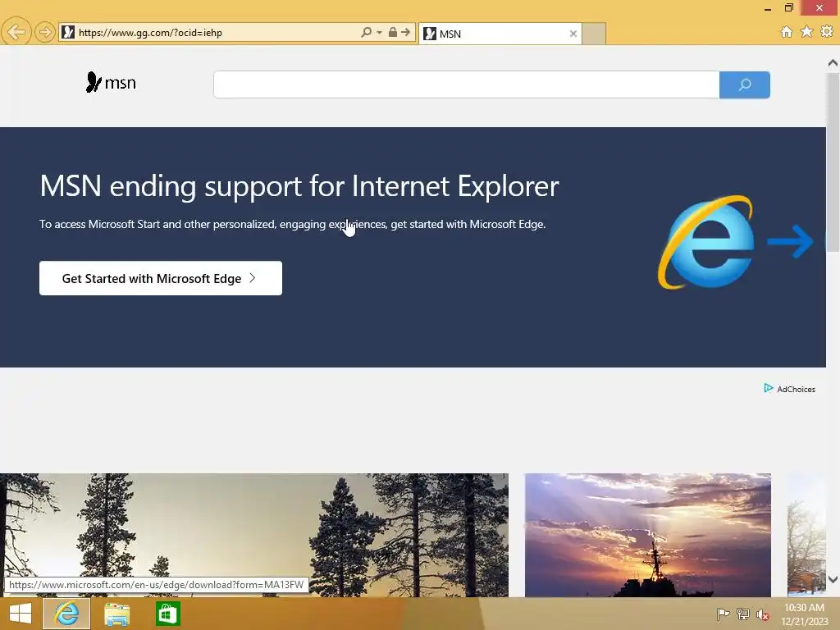Select the address bar URL field
The width and height of the screenshot is (840, 630).
point(217,33)
